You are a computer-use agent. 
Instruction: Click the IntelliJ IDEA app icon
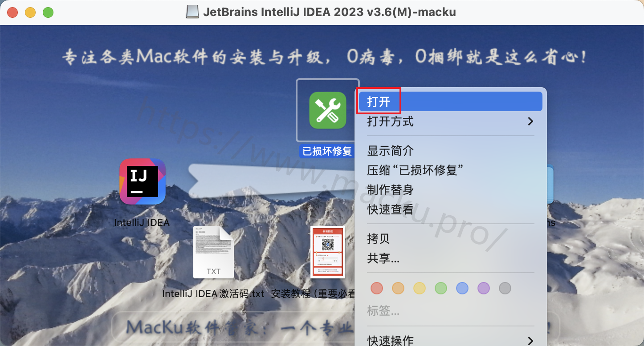pyautogui.click(x=143, y=181)
